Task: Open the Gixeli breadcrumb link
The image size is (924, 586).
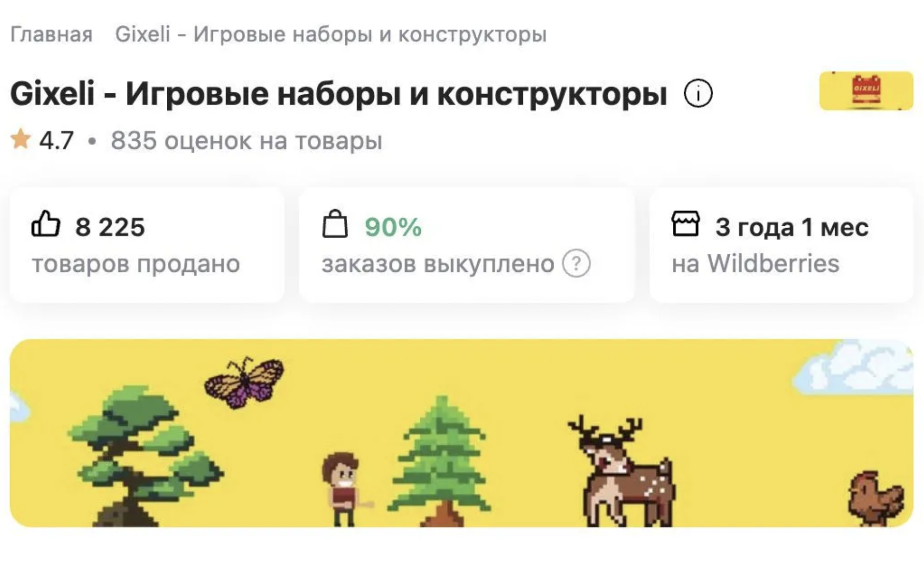Action: [331, 34]
